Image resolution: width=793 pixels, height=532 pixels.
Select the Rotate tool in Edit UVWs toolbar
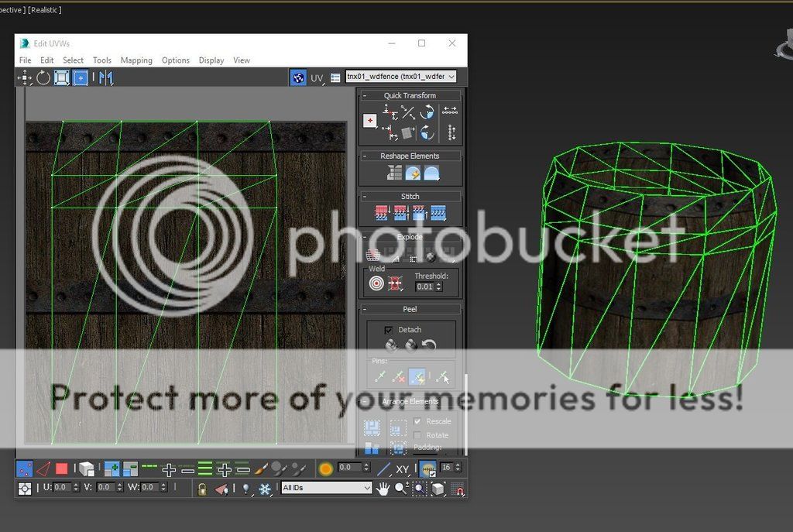pos(43,77)
